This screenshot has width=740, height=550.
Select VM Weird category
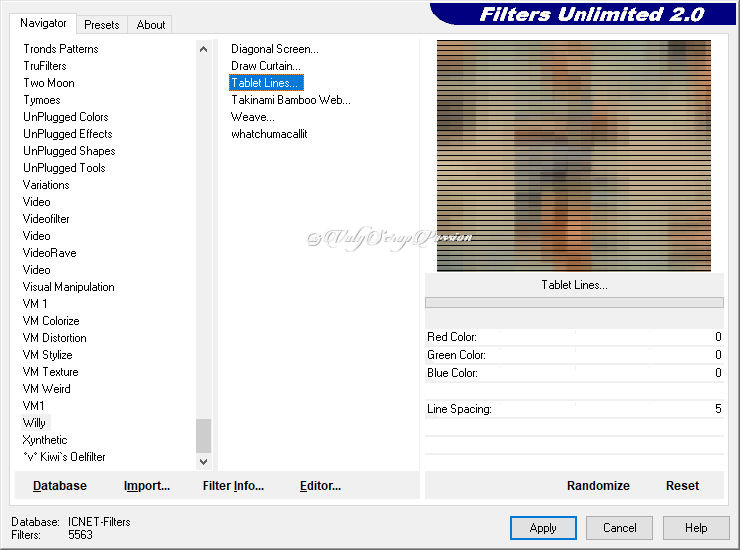pyautogui.click(x=47, y=389)
